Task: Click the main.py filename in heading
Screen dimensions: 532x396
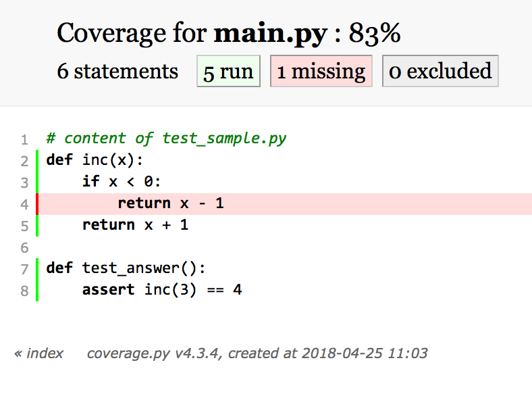Action: (271, 34)
